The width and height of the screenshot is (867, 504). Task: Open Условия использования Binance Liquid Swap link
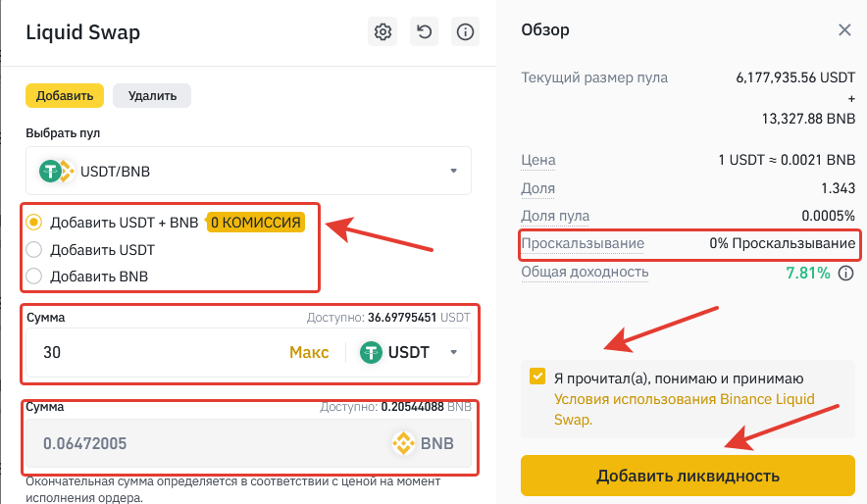(x=685, y=409)
